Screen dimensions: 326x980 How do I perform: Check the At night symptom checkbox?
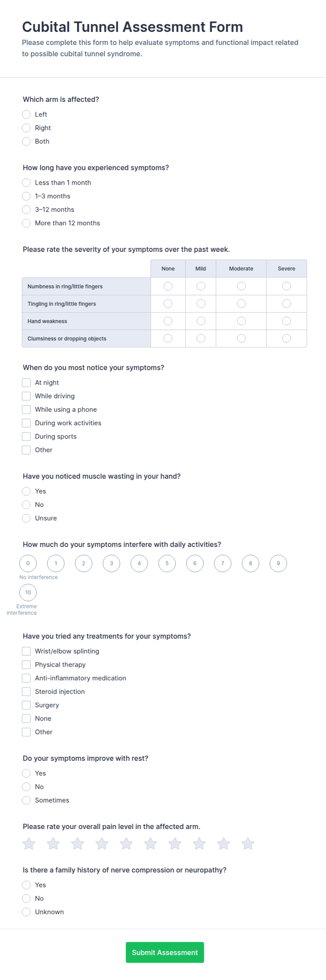pos(26,382)
